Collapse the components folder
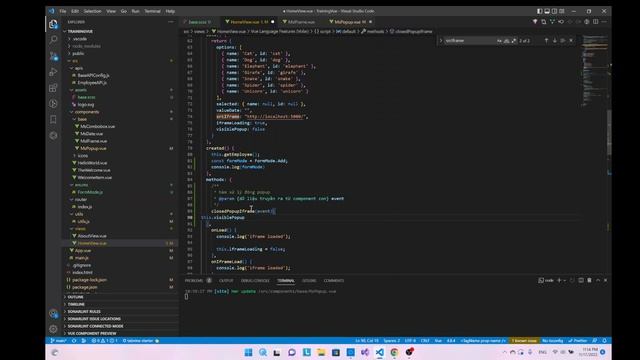Image resolution: width=640 pixels, height=360 pixels. (87, 112)
